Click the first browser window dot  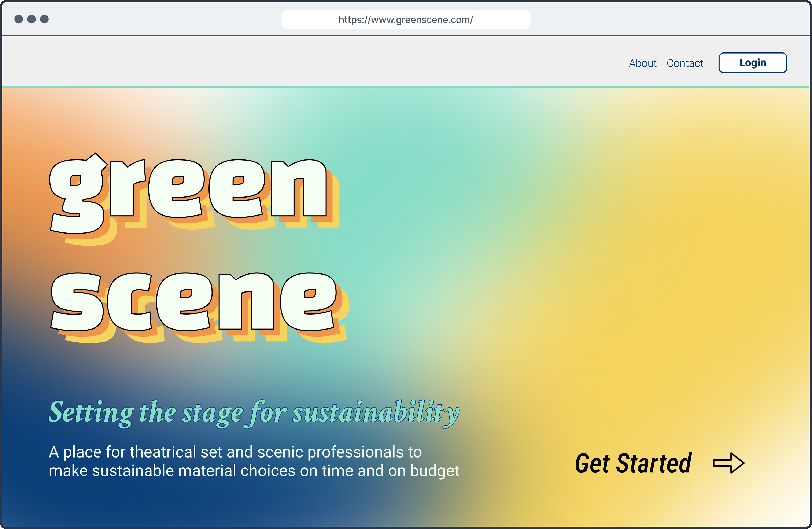[x=19, y=19]
